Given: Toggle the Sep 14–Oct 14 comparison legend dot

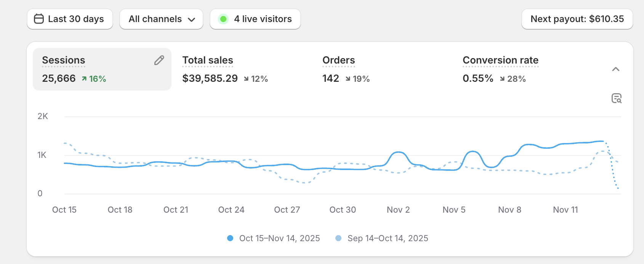Looking at the screenshot, I should 338,238.
